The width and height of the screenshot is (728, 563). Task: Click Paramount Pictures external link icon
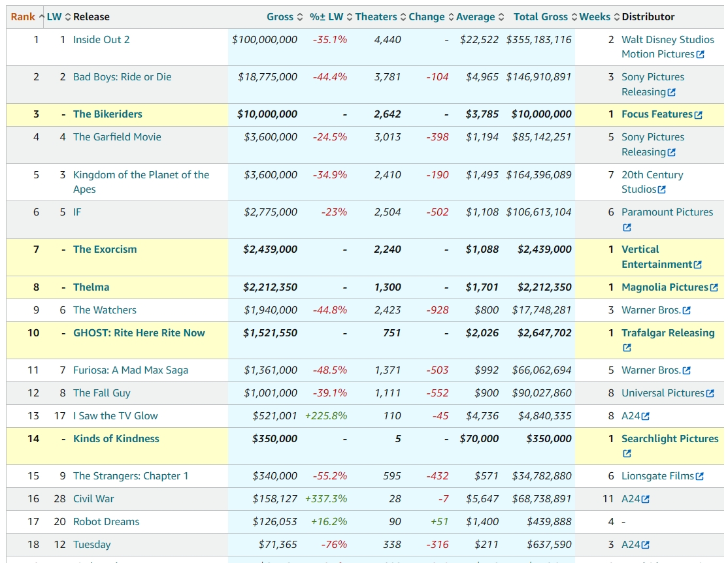(627, 227)
